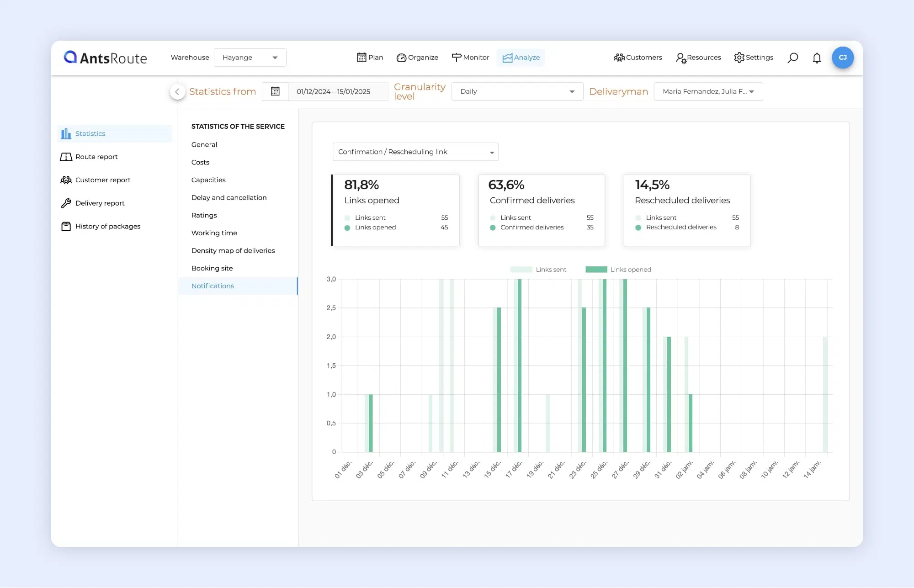
Task: Collapse sidebar with the chevron button
Action: coord(177,91)
